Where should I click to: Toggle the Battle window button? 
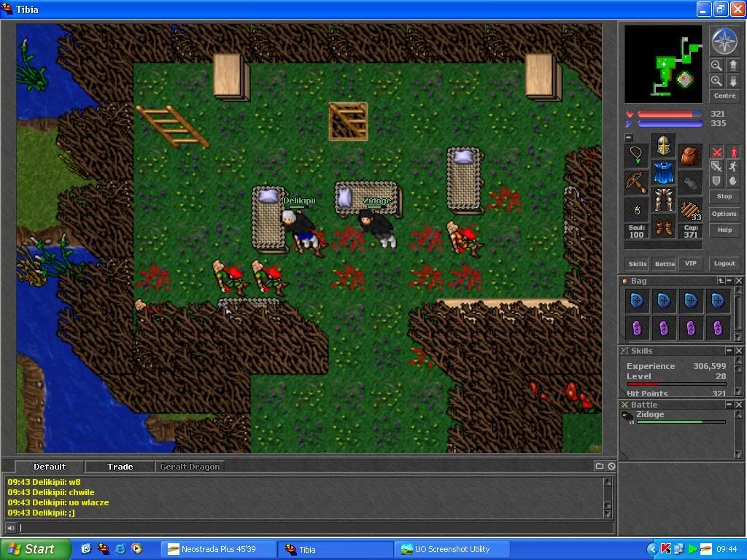pos(664,264)
